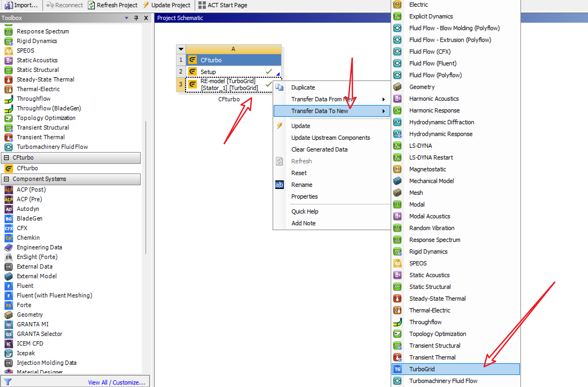Click the BladeGen component icon
The image size is (588, 387).
coord(9,219)
